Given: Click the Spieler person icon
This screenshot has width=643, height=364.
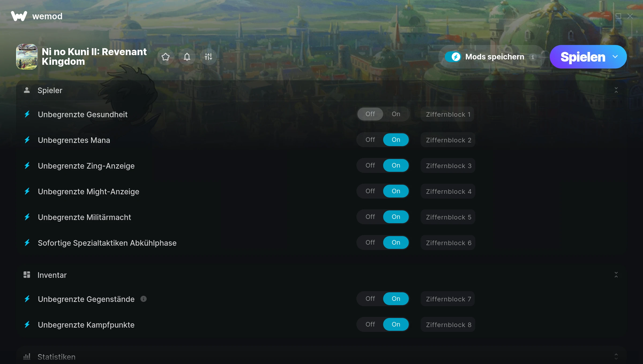Looking at the screenshot, I should pyautogui.click(x=27, y=90).
